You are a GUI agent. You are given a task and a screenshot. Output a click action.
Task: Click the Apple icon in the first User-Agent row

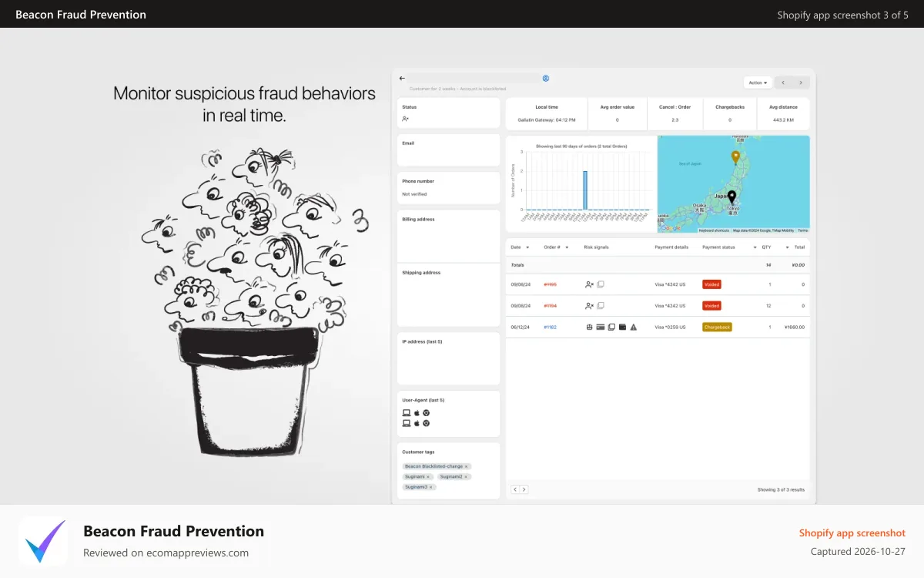(x=417, y=413)
